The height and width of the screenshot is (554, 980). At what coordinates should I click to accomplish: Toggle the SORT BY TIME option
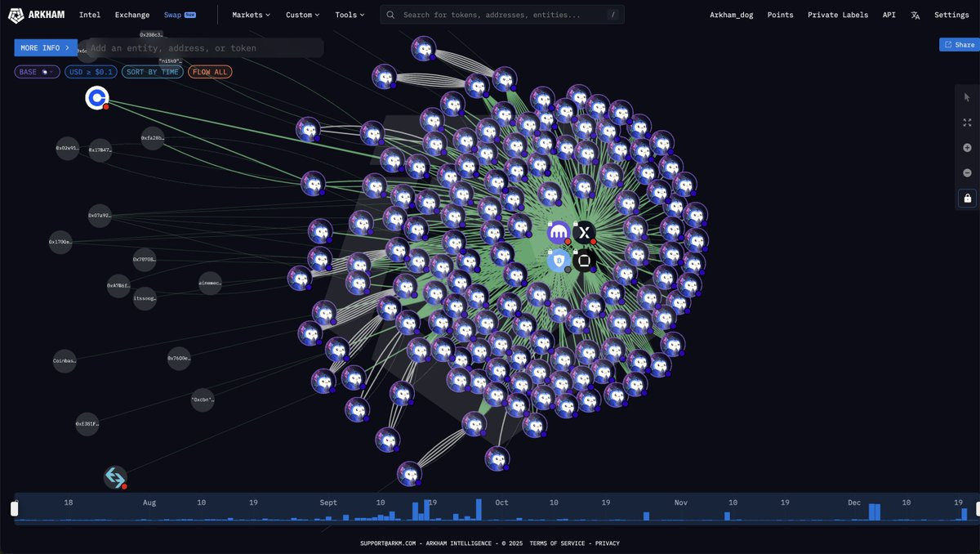pos(153,72)
